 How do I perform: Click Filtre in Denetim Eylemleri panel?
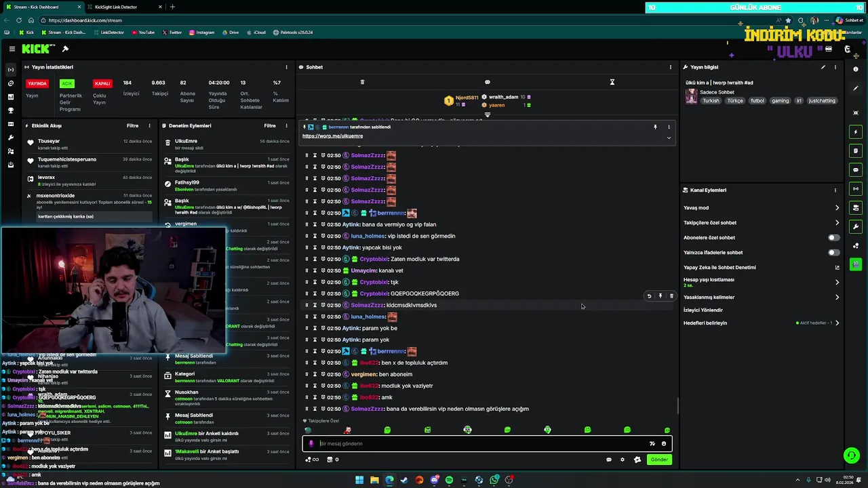[270, 125]
